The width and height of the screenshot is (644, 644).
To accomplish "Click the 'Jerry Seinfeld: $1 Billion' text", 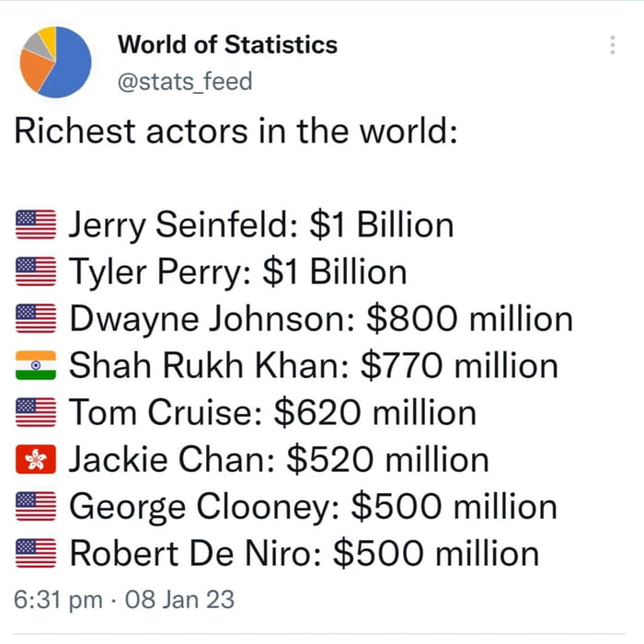I will pyautogui.click(x=261, y=225).
